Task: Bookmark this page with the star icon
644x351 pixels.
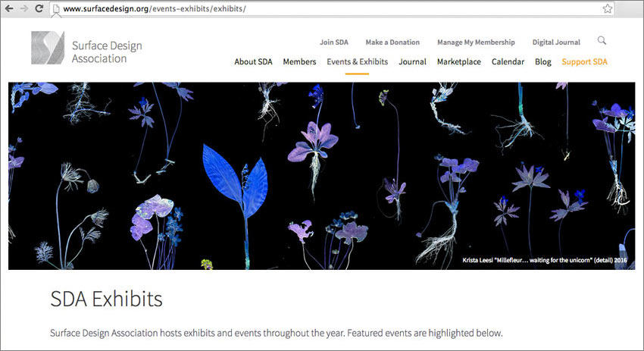Action: (x=608, y=8)
